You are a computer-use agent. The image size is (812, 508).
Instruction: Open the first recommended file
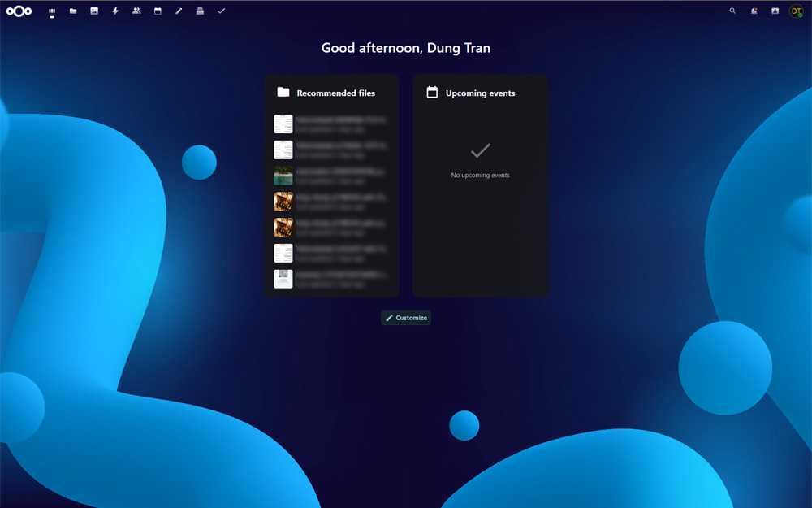pyautogui.click(x=330, y=124)
